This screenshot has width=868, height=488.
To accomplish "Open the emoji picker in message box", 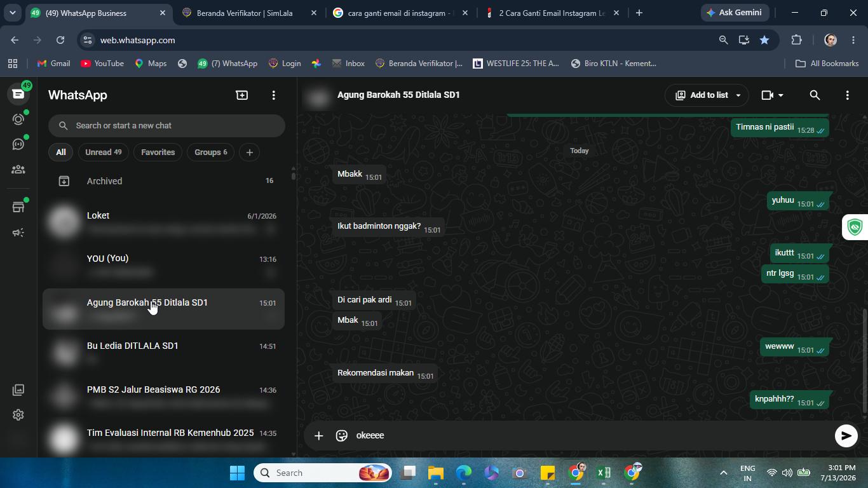I will pyautogui.click(x=342, y=435).
